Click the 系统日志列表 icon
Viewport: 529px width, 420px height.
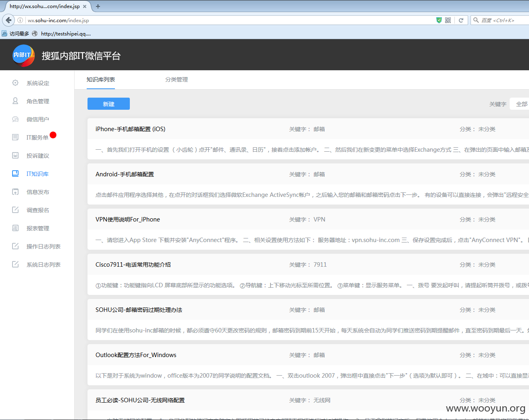[x=15, y=264]
